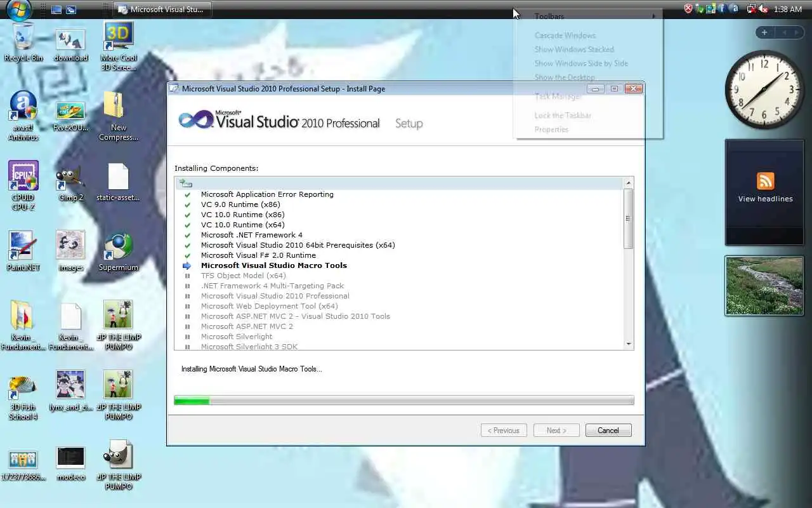The image size is (812, 508).
Task: Open the Recycle Bin desktop icon
Action: coord(23,42)
